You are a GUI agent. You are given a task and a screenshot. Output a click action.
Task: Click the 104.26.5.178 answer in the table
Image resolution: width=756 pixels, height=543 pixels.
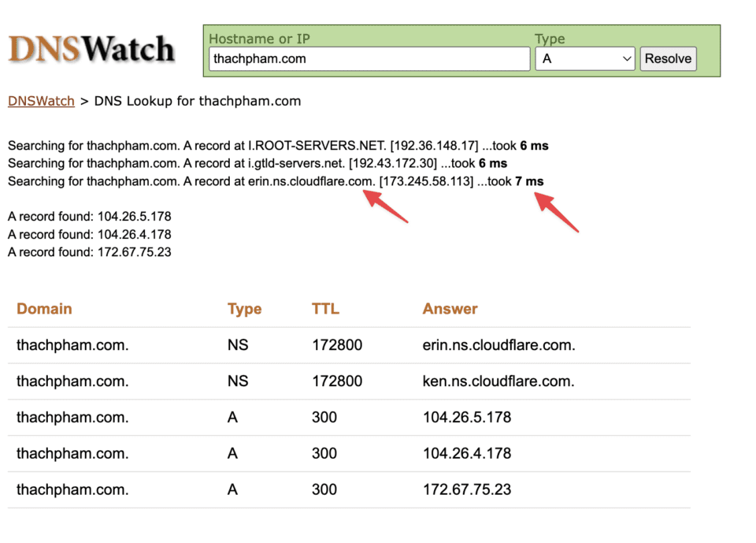[x=466, y=418]
